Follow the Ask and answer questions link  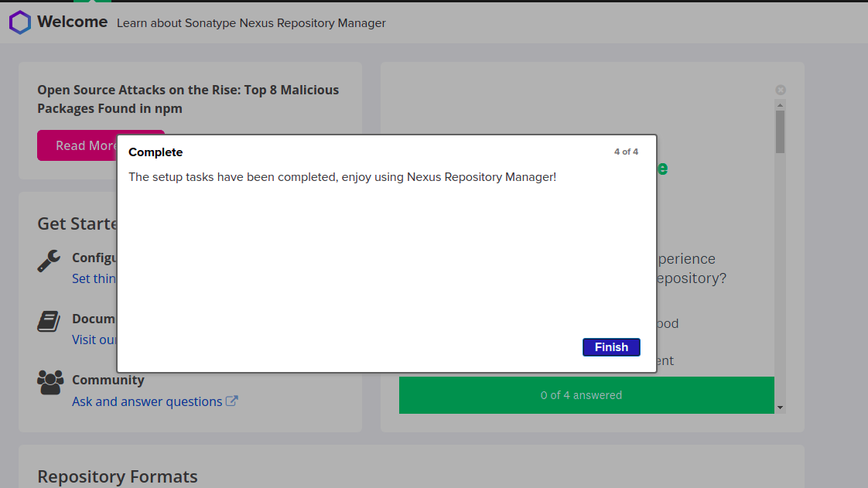point(147,401)
